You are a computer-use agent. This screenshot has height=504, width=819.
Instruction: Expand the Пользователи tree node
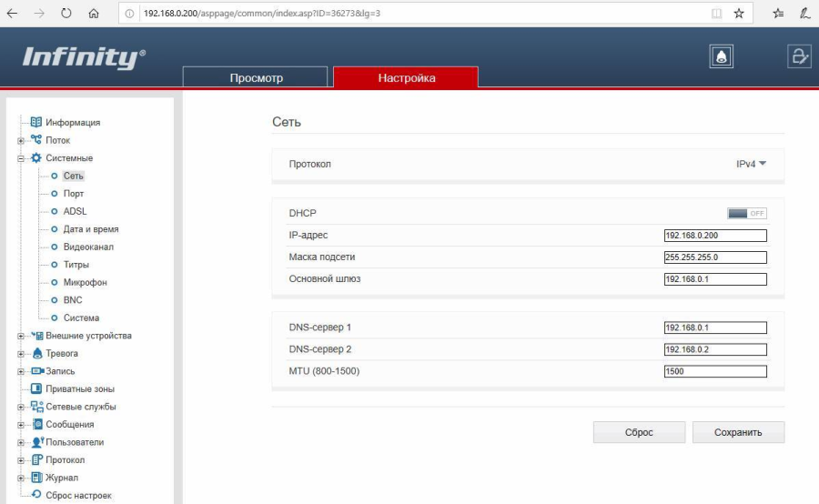[21, 442]
